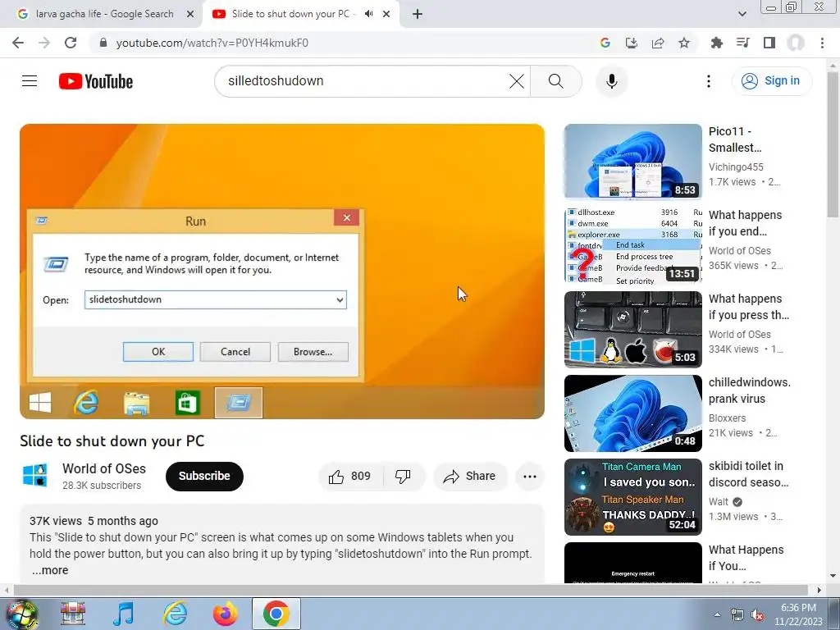Open Chrome three-dot menu
Image resolution: width=840 pixels, height=630 pixels.
(x=822, y=43)
